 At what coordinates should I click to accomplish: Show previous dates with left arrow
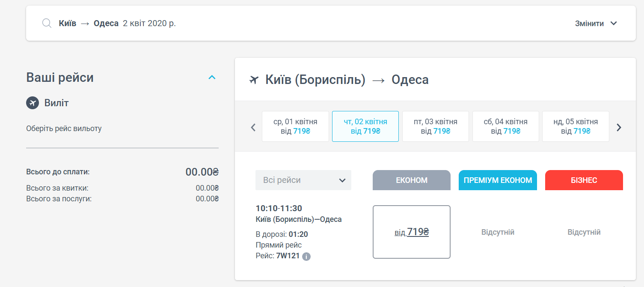pyautogui.click(x=253, y=127)
